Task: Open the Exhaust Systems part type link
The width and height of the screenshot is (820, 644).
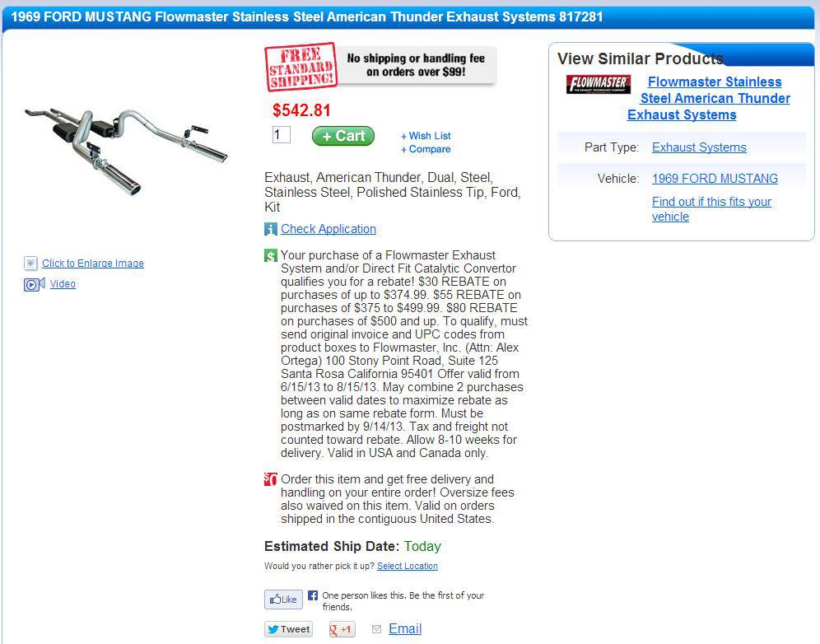Action: (699, 147)
